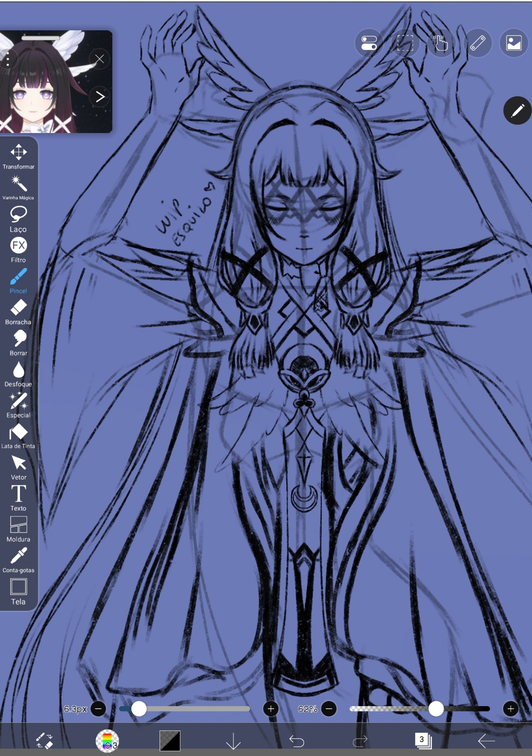Toggle the stabilizer switch icon at top
The width and height of the screenshot is (532, 756).
[x=369, y=43]
